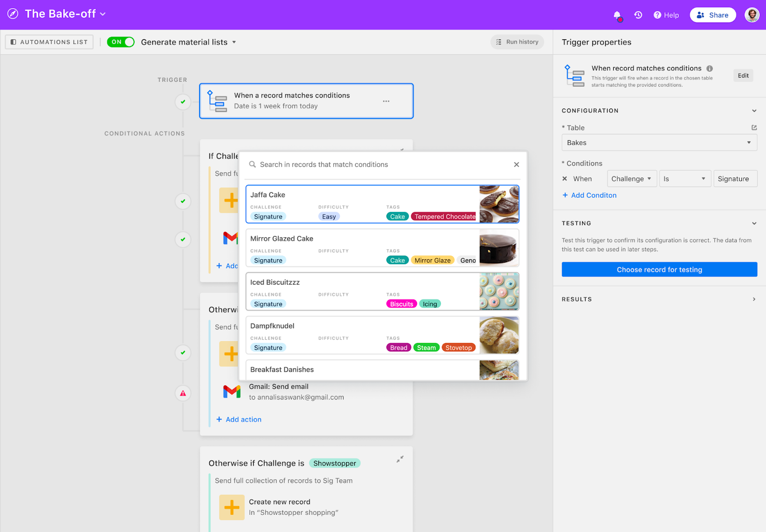This screenshot has width=766, height=532.
Task: Open the Challenge field dropdown
Action: [632, 179]
